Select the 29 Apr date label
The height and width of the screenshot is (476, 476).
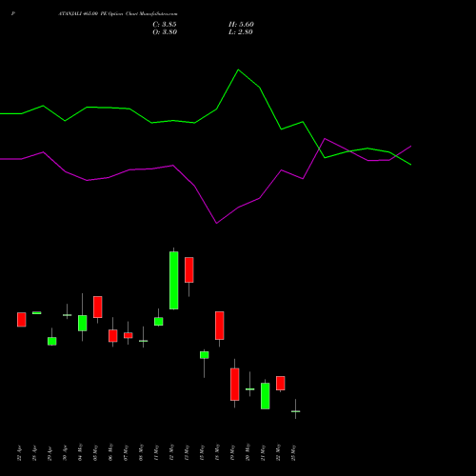[x=50, y=453]
